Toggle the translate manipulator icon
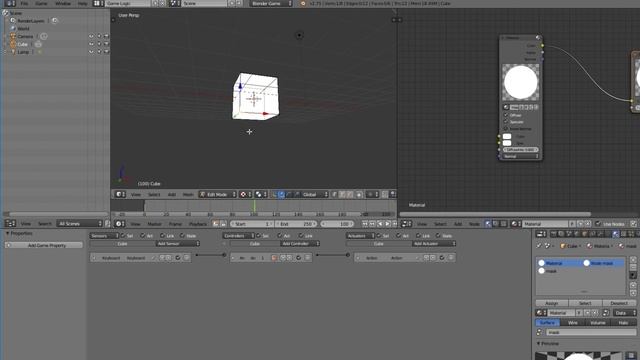Viewport: 640px width, 360px height. [282, 194]
